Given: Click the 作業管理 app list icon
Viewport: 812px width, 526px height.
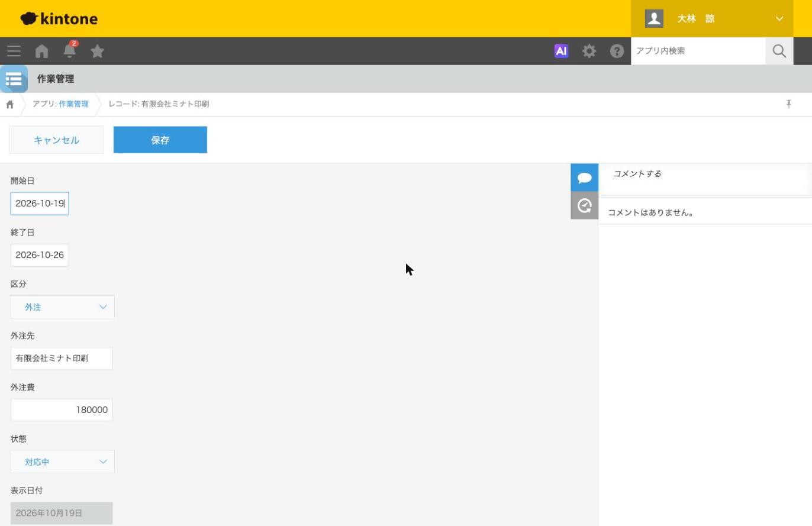Looking at the screenshot, I should point(14,79).
